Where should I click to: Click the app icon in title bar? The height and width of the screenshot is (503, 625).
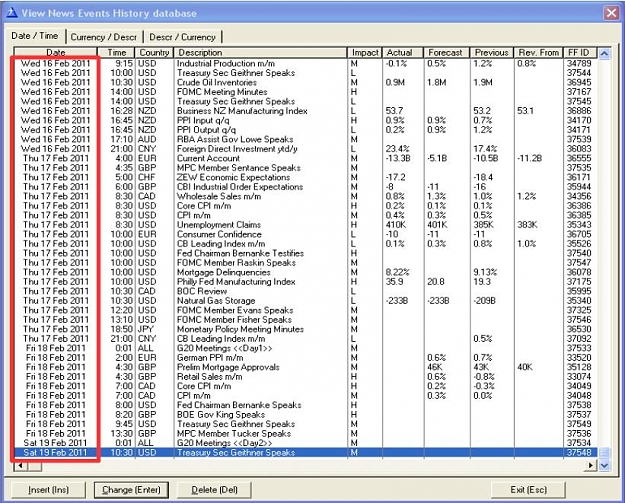(x=12, y=13)
